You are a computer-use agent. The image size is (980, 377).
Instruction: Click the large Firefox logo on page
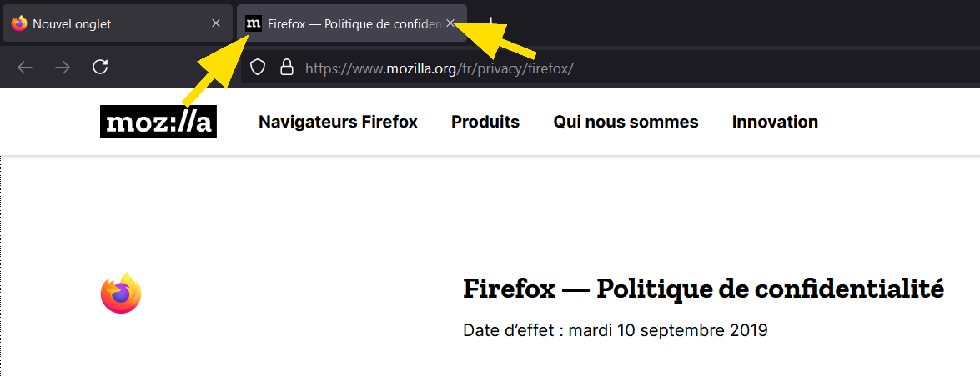coord(121,293)
